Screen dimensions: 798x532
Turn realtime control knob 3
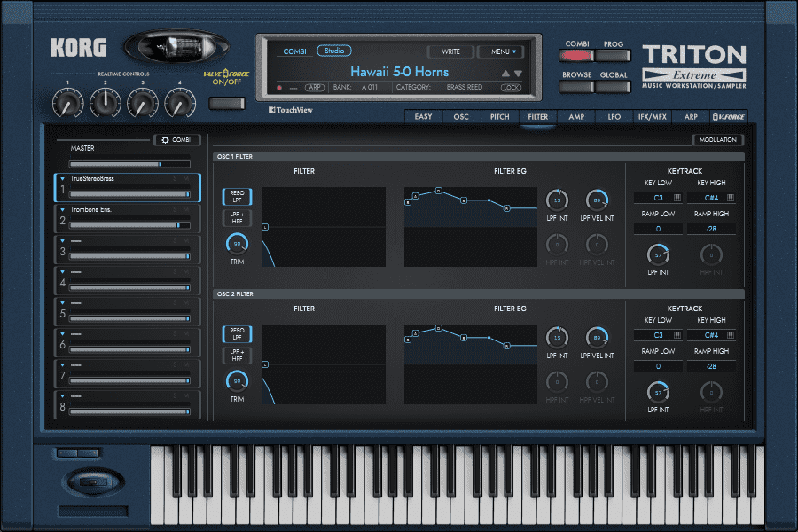pyautogui.click(x=143, y=103)
